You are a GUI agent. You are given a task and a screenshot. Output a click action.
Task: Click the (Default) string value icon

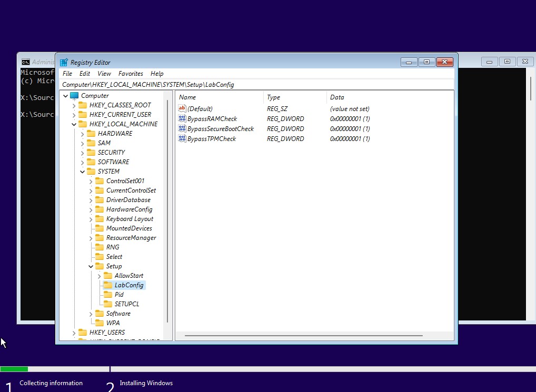[x=182, y=108]
